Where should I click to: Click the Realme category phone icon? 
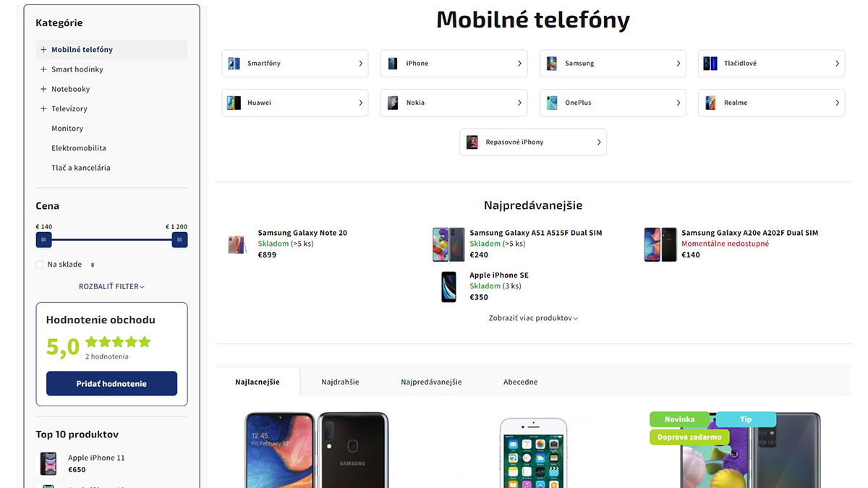click(710, 103)
